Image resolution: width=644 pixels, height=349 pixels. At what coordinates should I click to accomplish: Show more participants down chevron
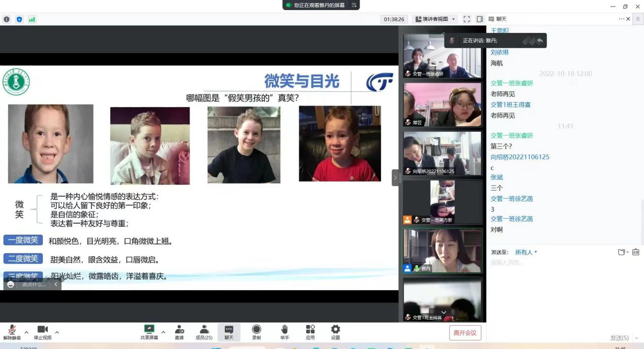(x=443, y=312)
